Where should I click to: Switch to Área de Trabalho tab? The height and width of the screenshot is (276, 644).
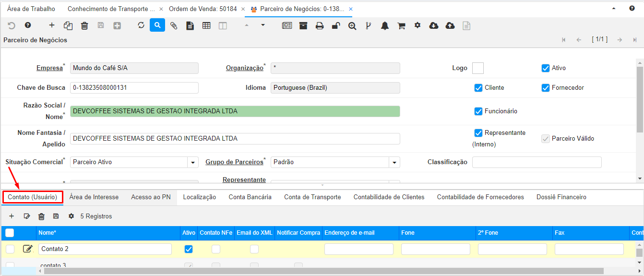tap(31, 9)
